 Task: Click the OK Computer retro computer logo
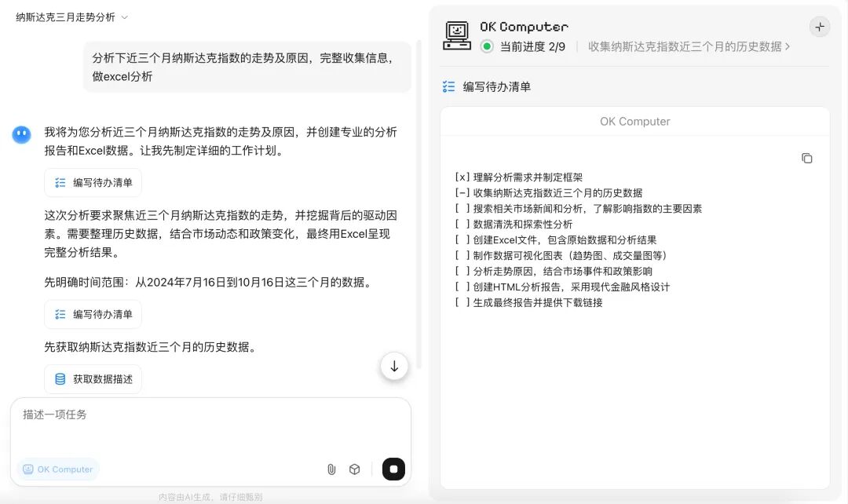click(457, 35)
